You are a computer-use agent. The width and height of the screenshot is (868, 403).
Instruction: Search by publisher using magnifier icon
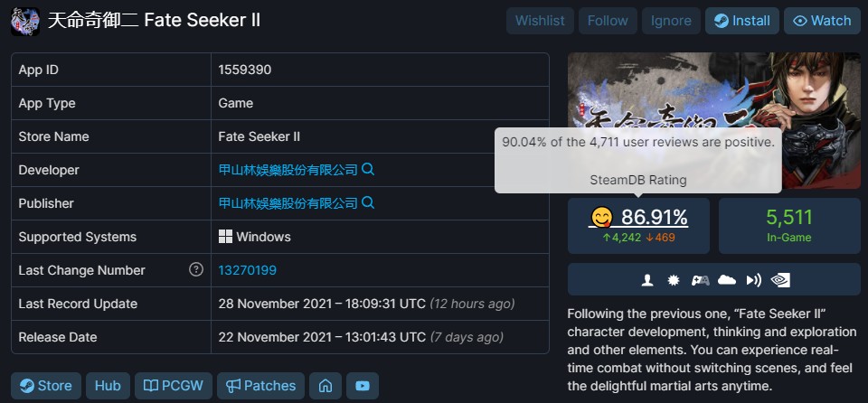click(x=368, y=202)
